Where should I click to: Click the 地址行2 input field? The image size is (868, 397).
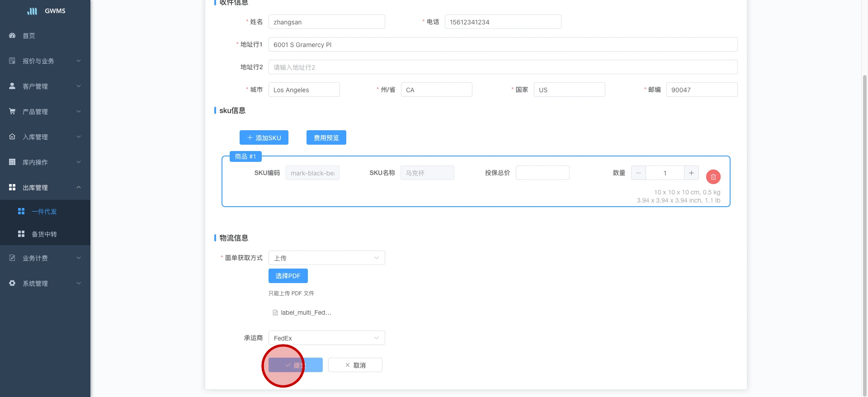point(503,67)
